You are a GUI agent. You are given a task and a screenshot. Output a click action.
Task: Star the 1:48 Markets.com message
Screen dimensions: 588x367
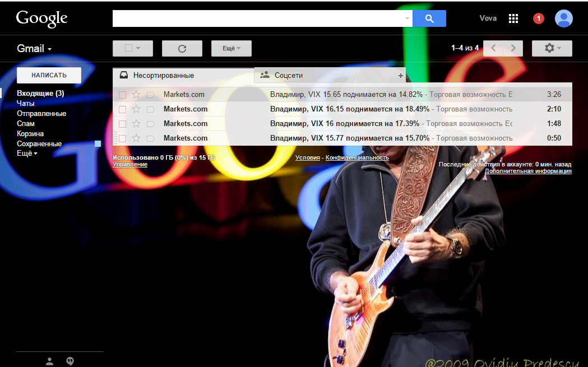tap(136, 124)
